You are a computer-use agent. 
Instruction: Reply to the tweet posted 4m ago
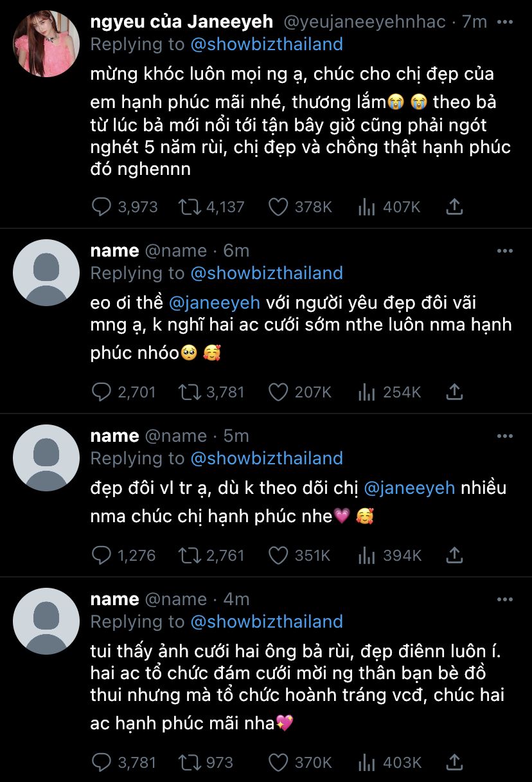(102, 763)
